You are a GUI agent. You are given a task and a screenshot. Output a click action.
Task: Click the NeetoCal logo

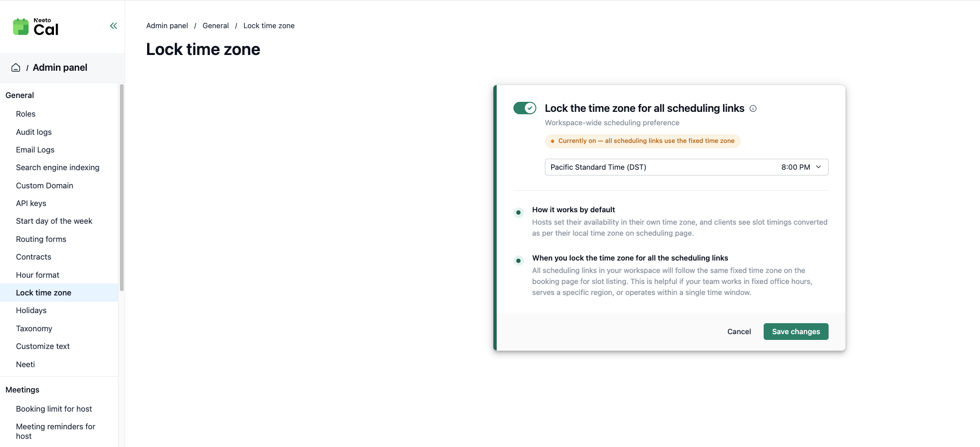(x=36, y=27)
